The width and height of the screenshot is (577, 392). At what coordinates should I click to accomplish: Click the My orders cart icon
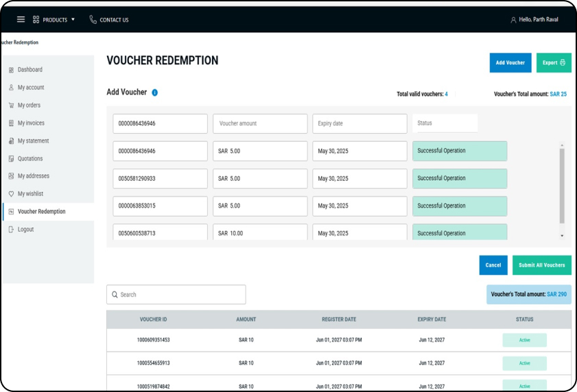pos(11,106)
